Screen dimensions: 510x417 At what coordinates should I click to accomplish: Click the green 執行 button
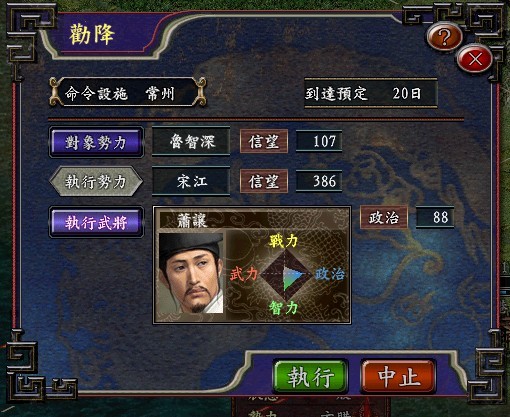pyautogui.click(x=310, y=377)
